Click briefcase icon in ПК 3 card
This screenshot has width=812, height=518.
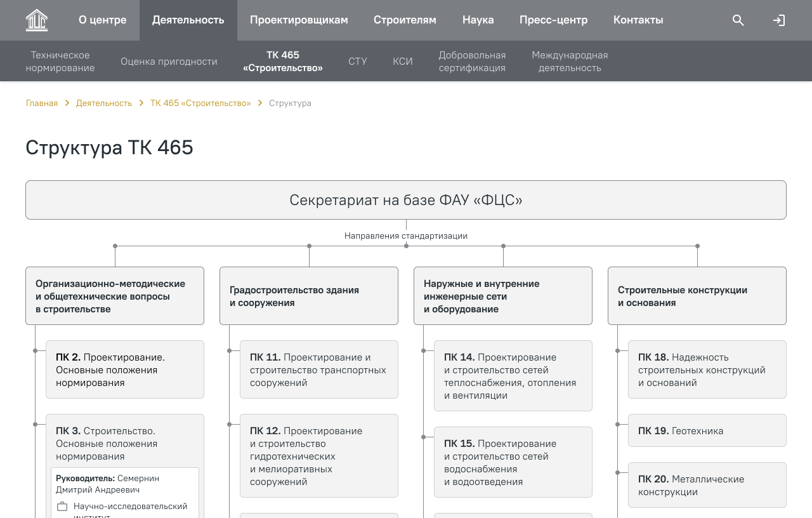(62, 507)
